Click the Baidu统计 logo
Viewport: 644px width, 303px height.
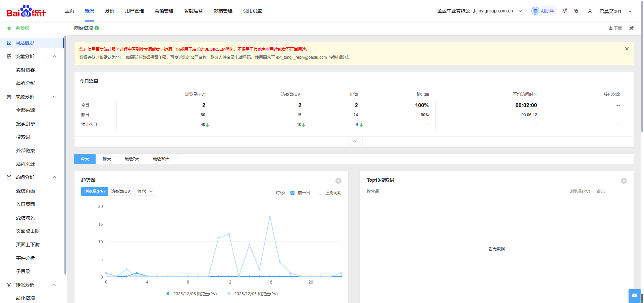coord(26,11)
